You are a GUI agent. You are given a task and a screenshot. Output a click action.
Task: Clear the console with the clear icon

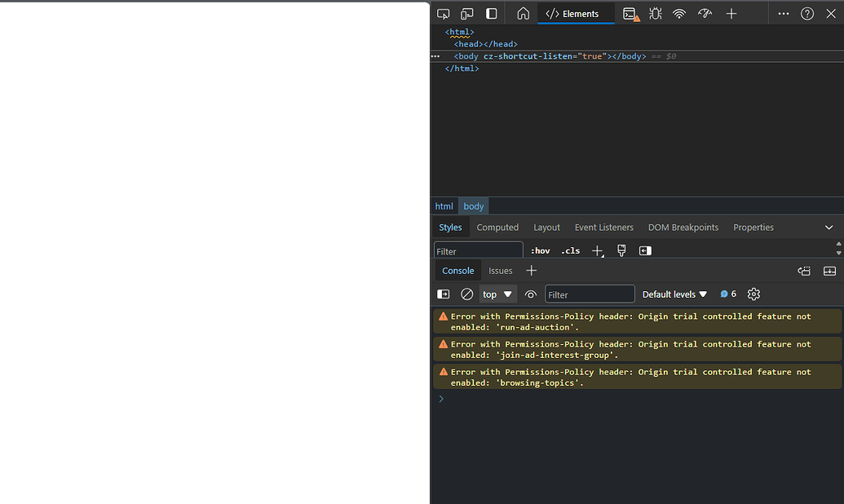(x=467, y=294)
